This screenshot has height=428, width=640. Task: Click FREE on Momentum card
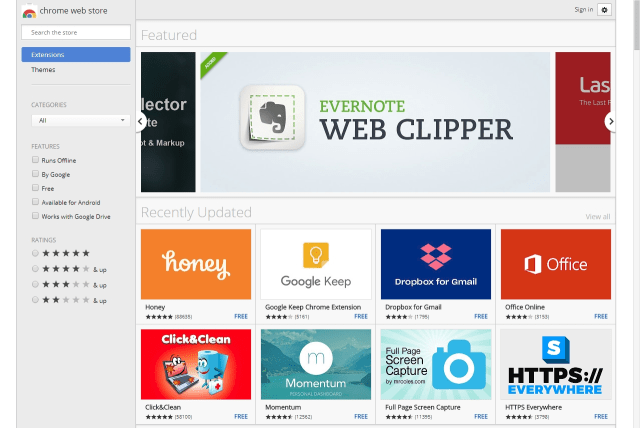[x=361, y=417]
